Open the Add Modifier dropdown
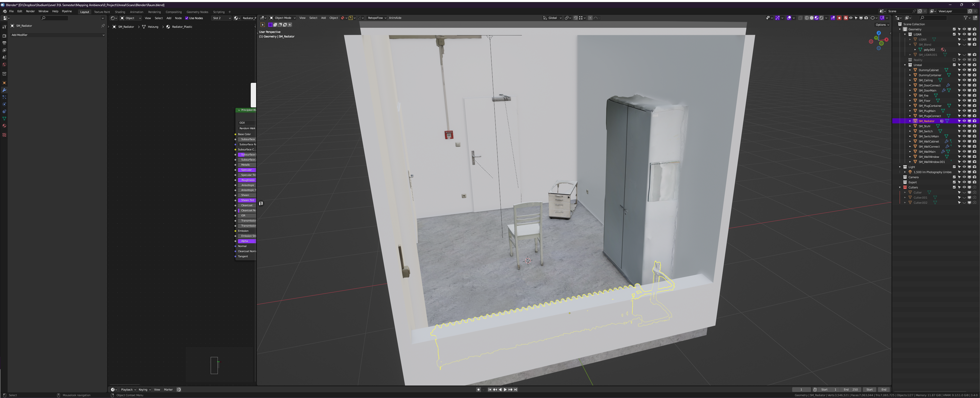980x398 pixels. click(x=57, y=35)
